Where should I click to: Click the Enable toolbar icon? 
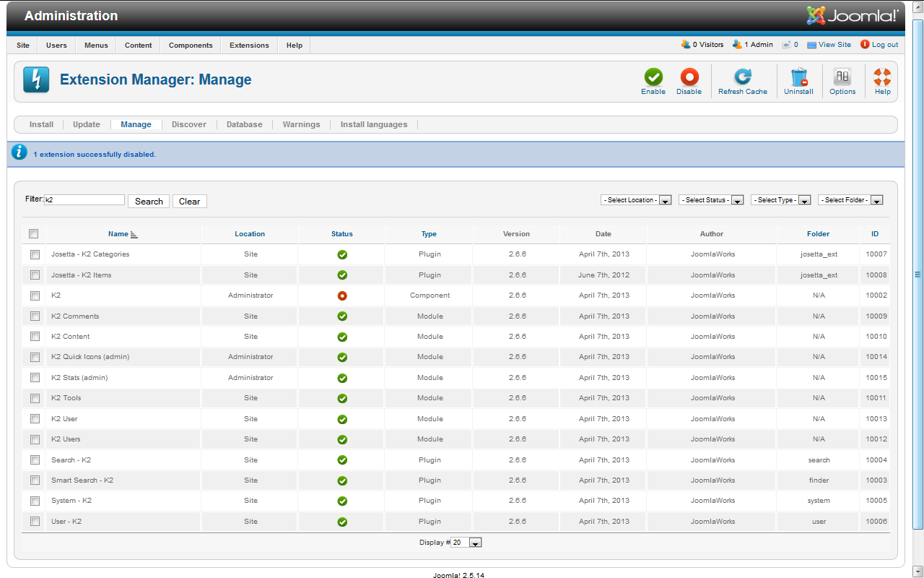coord(653,77)
